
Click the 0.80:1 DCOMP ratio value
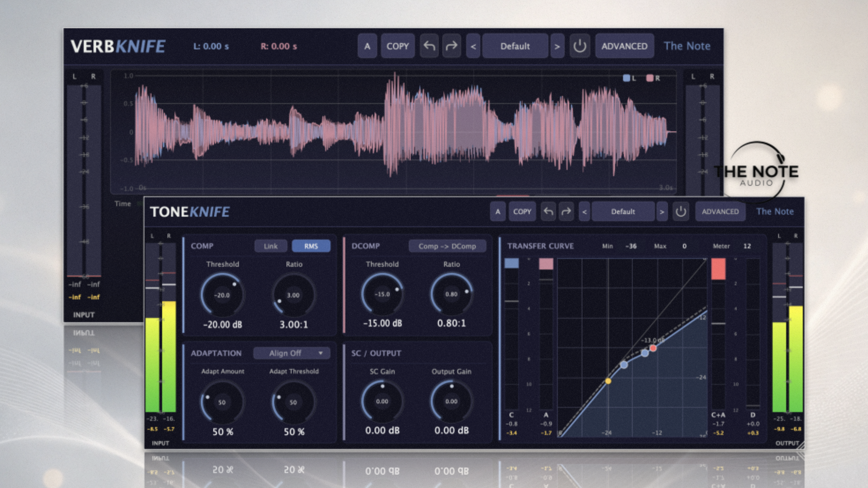[x=451, y=323]
